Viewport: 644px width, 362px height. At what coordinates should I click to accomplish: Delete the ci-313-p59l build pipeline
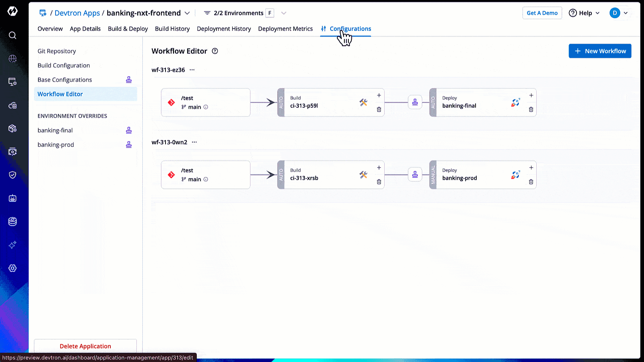pyautogui.click(x=379, y=109)
